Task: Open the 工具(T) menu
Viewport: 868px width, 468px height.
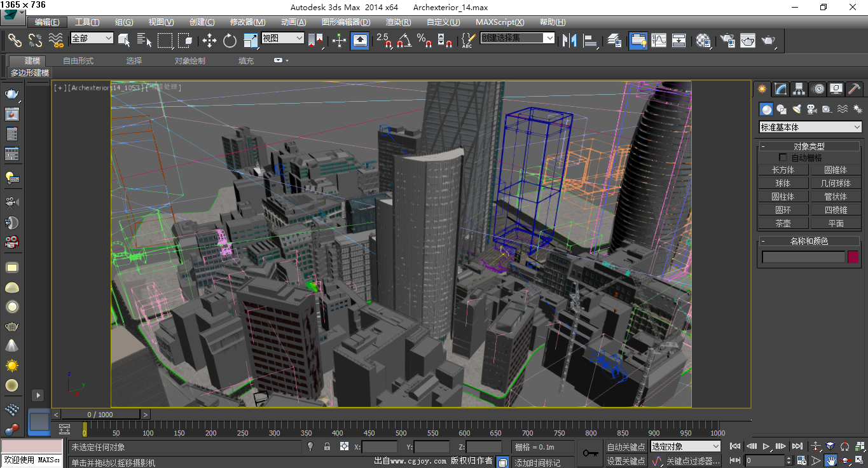Action: [x=87, y=22]
